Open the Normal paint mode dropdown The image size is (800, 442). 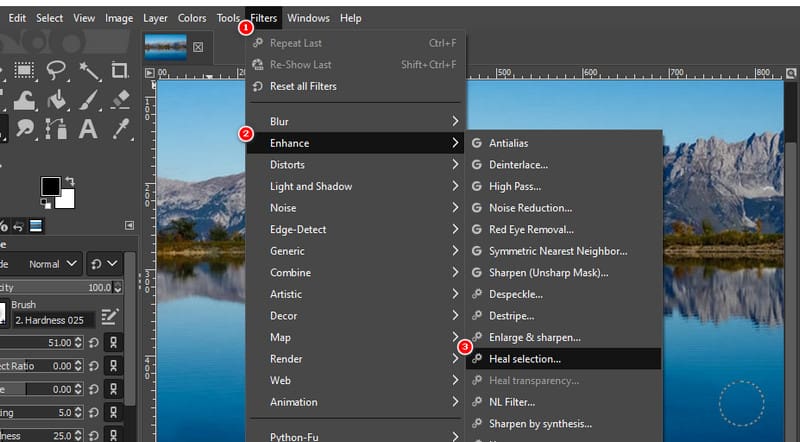click(x=54, y=264)
